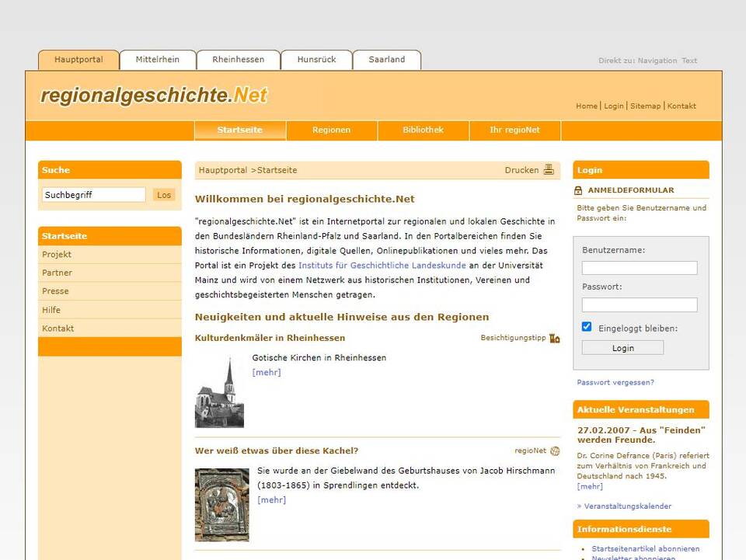
Task: Click the Home link in the header
Action: coord(587,106)
